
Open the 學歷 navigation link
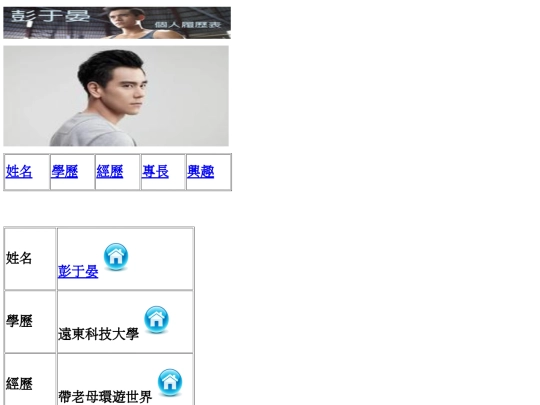pyautogui.click(x=65, y=172)
